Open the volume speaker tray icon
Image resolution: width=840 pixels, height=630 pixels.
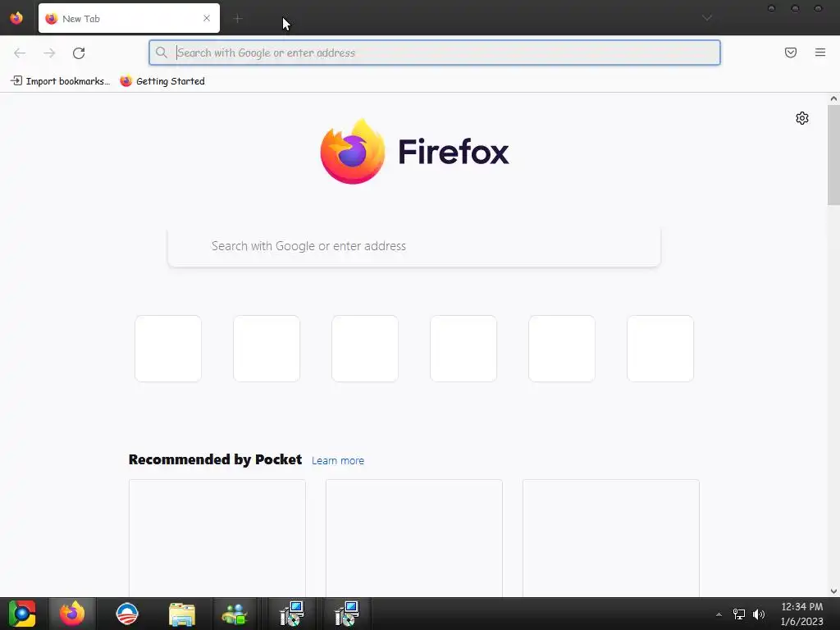tap(759, 614)
